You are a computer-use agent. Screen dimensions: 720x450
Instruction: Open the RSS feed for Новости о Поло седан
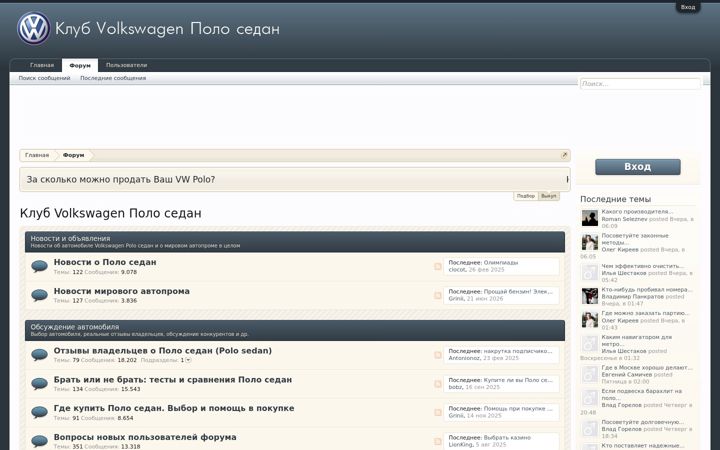point(438,266)
